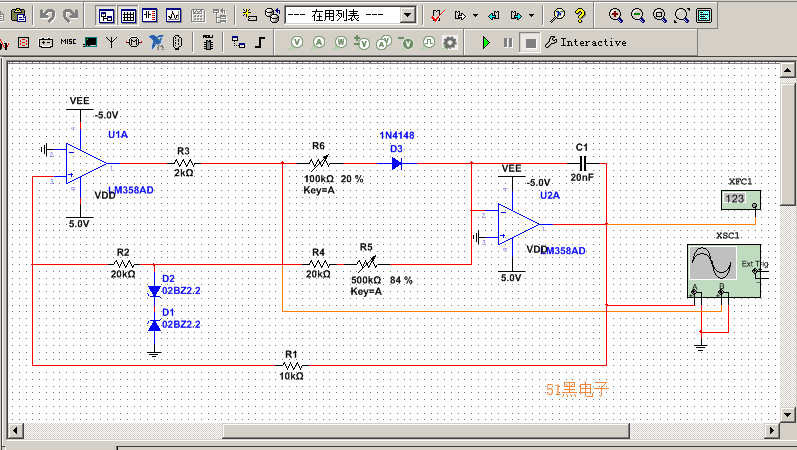Place the Current probe (A)
This screenshot has width=797, height=450.
pyautogui.click(x=319, y=43)
